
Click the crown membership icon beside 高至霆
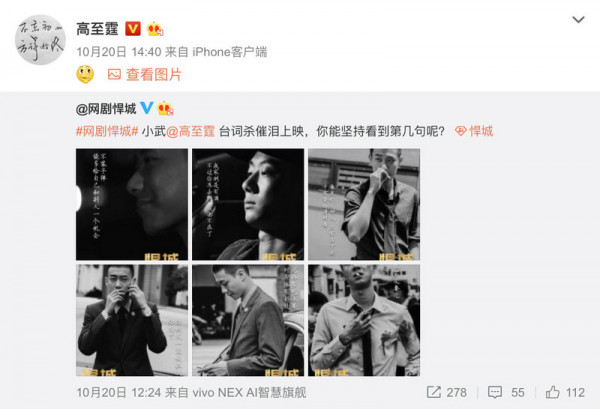pos(155,29)
